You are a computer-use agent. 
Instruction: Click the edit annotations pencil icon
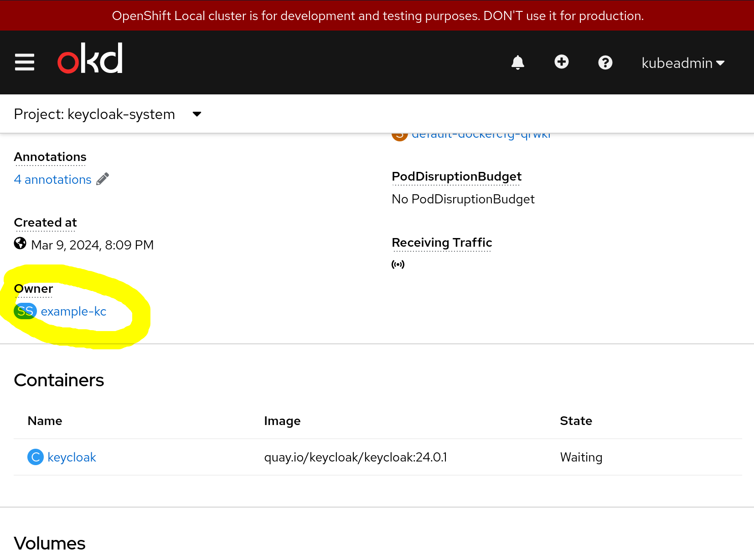pyautogui.click(x=103, y=179)
